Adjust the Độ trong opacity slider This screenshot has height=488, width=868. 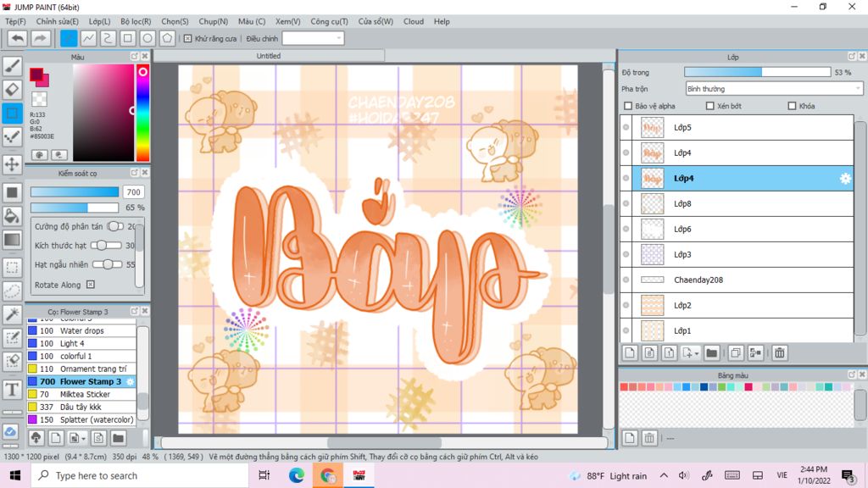pyautogui.click(x=757, y=73)
